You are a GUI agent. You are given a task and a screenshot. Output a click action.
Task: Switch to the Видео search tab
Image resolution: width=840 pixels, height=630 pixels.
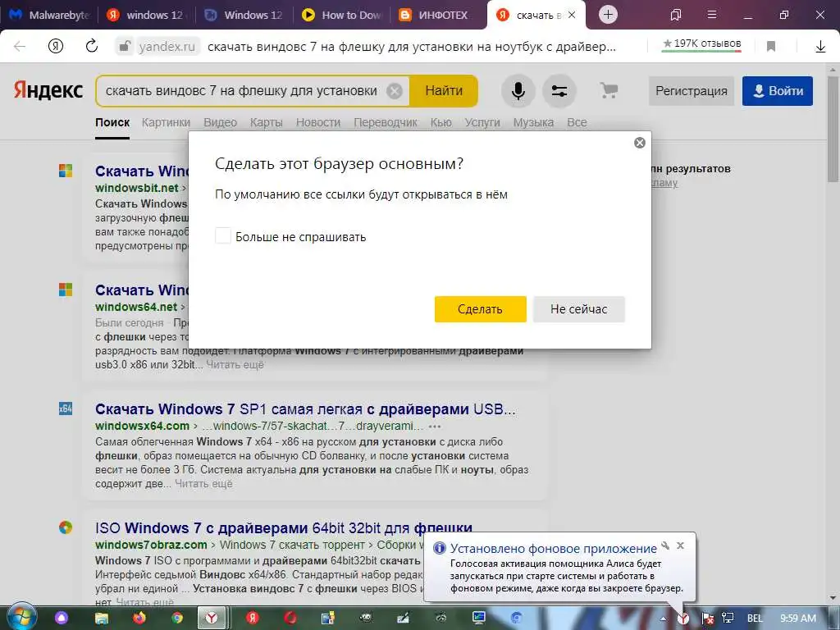220,122
